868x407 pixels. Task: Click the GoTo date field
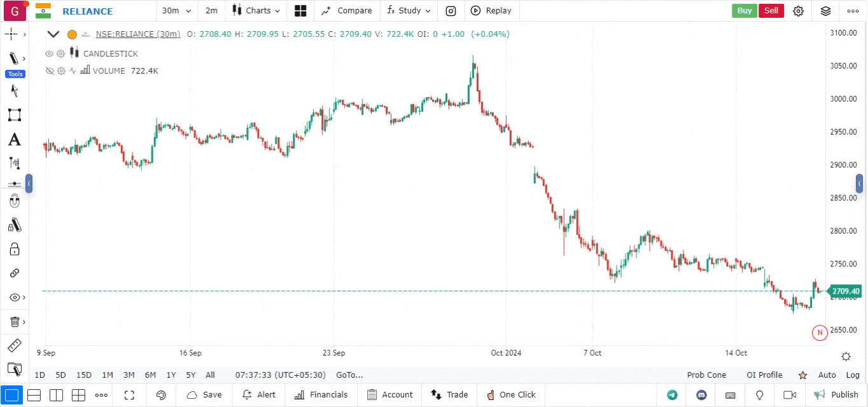[x=349, y=375]
